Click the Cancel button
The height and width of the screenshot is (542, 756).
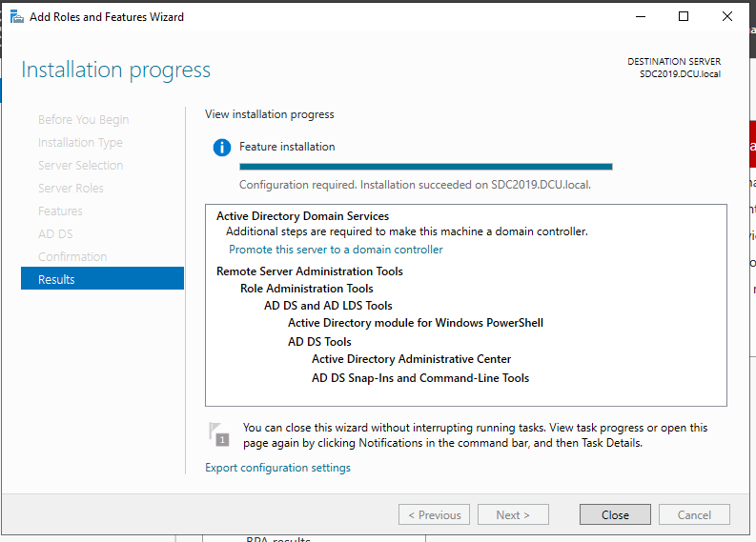[694, 514]
